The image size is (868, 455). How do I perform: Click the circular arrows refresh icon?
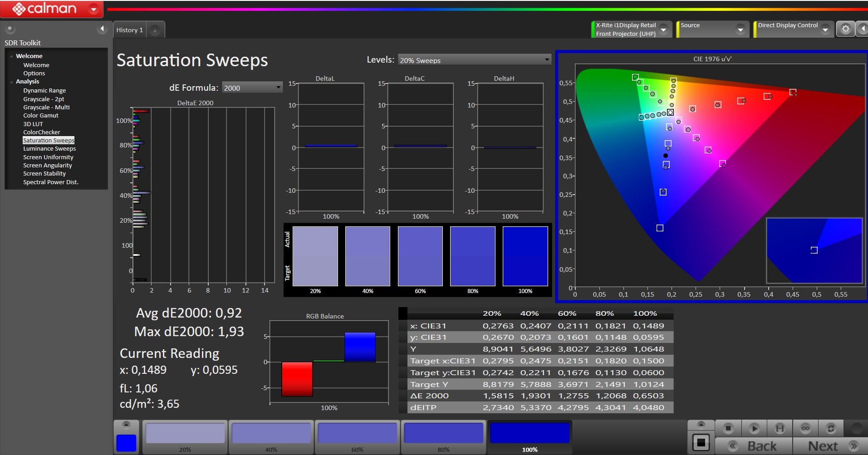click(x=831, y=428)
